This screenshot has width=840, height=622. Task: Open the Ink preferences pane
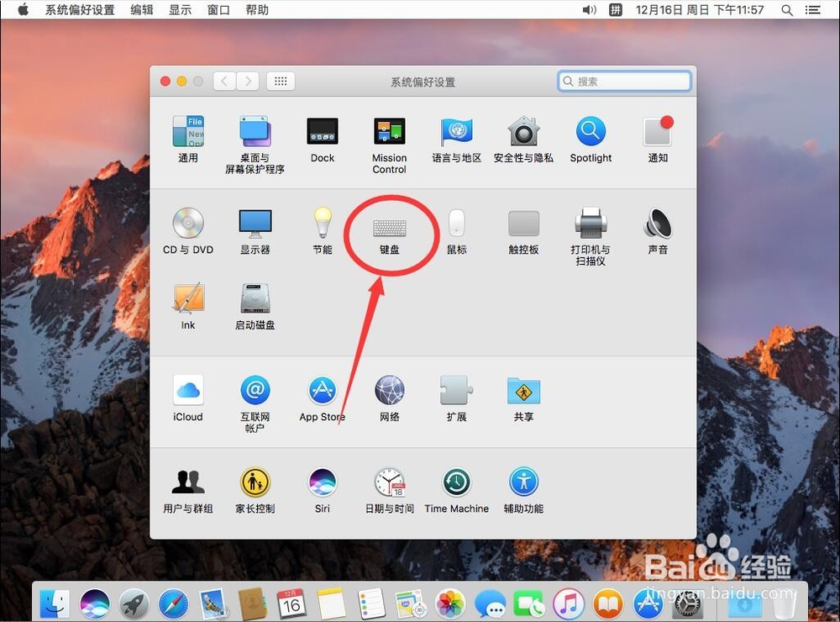[188, 306]
